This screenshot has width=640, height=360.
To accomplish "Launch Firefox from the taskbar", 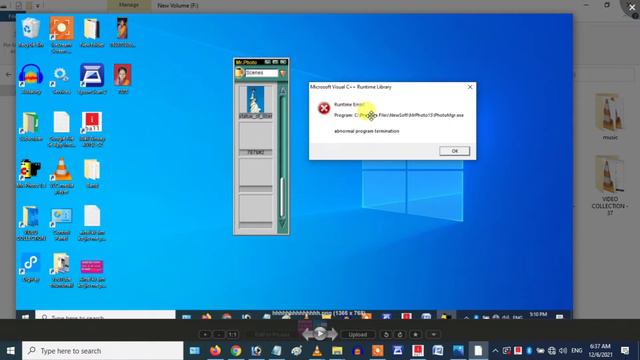I will click(215, 351).
